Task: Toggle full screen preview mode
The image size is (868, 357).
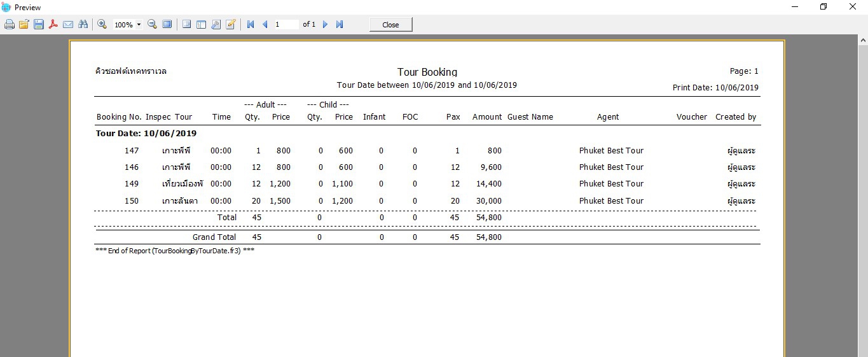Action: pos(167,24)
